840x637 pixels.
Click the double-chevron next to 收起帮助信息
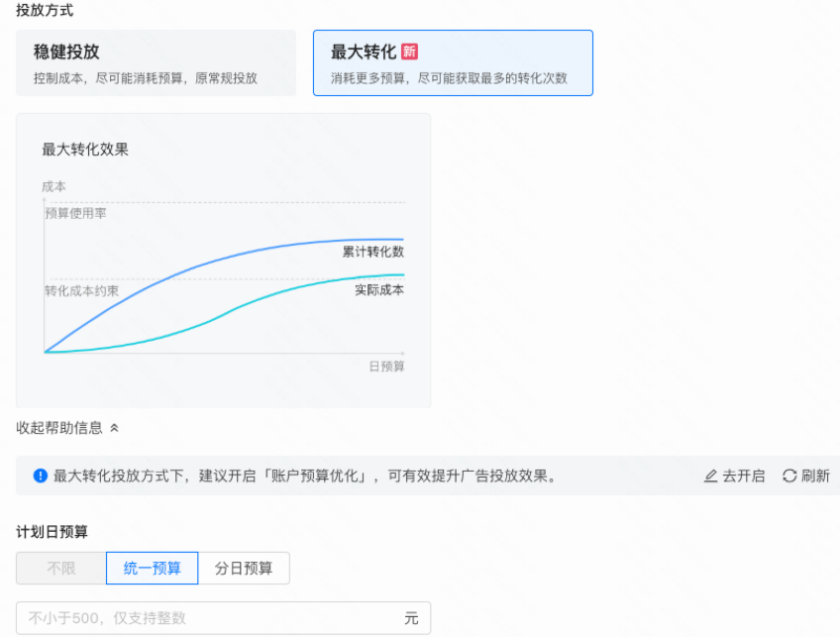pyautogui.click(x=112, y=427)
